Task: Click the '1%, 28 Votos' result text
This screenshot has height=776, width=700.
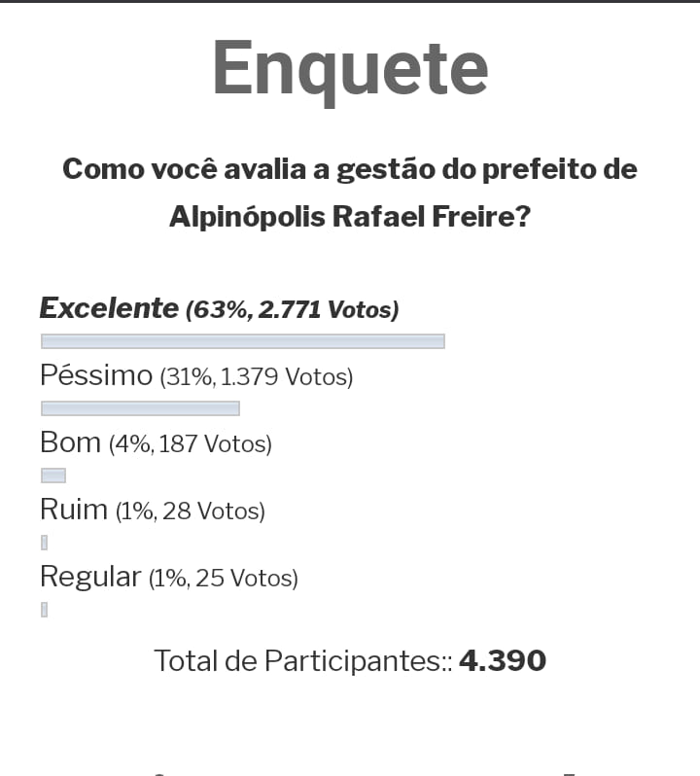Action: pos(191,511)
